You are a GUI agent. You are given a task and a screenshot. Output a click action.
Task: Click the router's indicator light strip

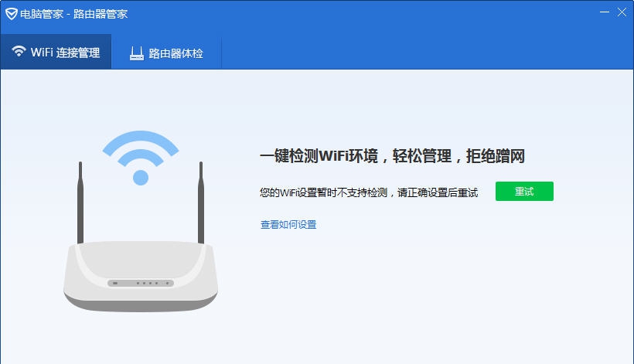click(x=140, y=283)
